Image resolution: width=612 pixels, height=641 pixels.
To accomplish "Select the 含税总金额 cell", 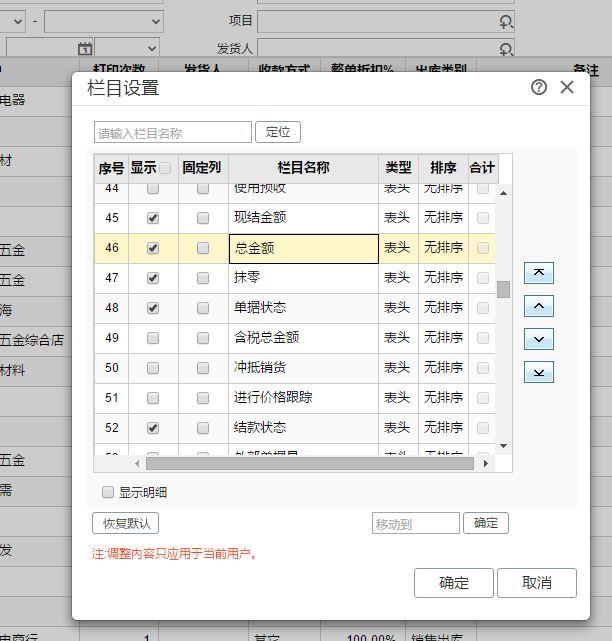I will tap(304, 338).
